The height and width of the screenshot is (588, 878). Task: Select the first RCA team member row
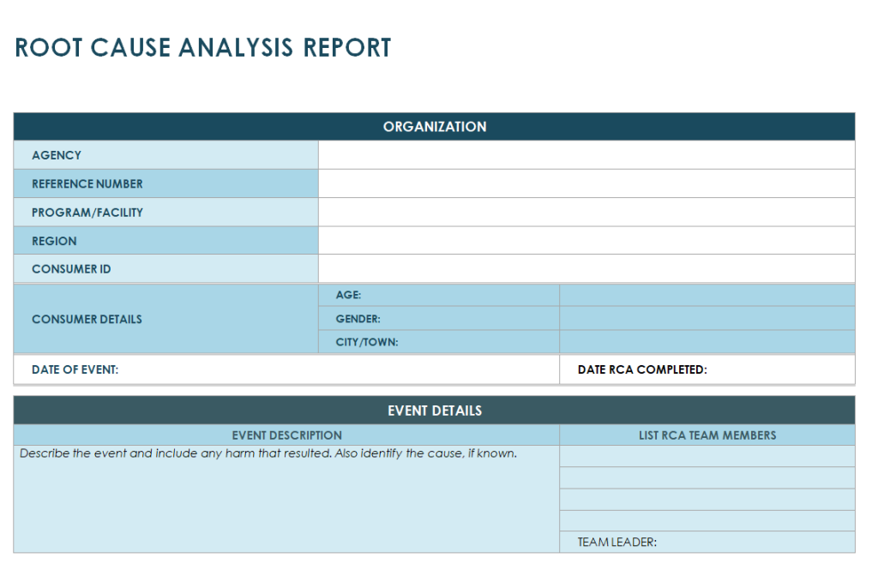coord(707,456)
